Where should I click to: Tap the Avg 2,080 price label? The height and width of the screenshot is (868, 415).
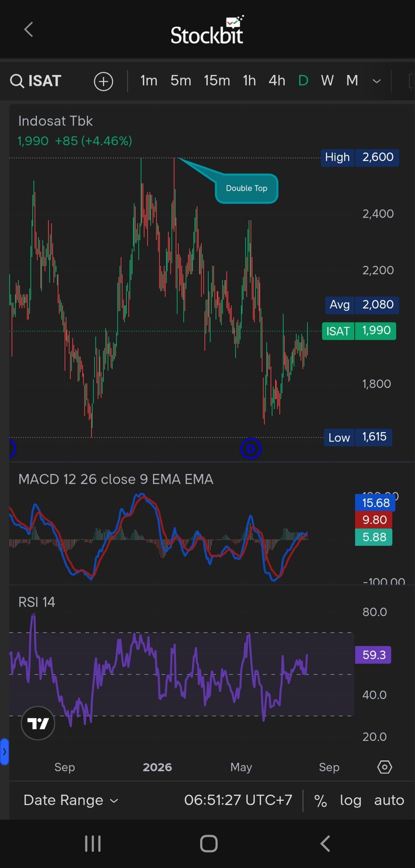(362, 305)
